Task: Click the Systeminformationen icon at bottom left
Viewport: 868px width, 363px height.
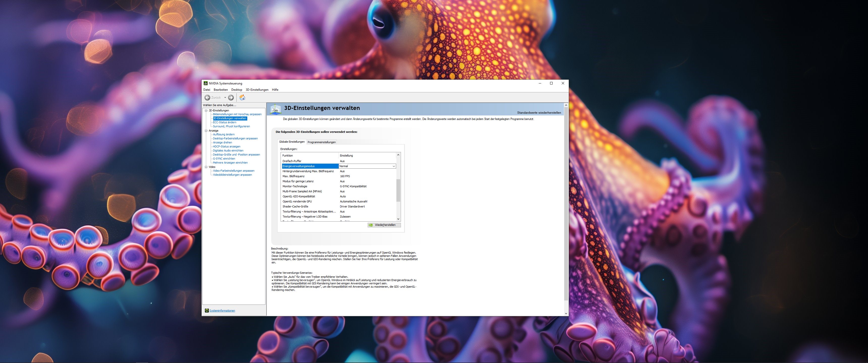Action: 207,311
